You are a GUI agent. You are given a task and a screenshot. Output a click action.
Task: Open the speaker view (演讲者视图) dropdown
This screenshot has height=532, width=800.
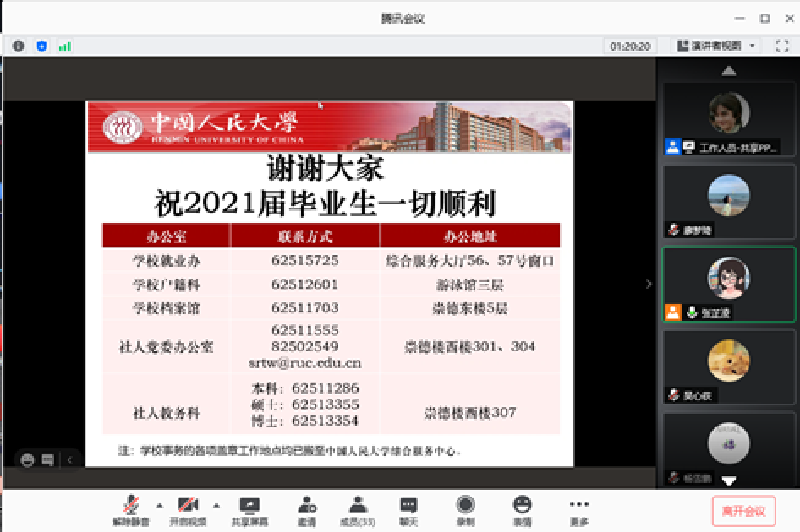pos(716,46)
